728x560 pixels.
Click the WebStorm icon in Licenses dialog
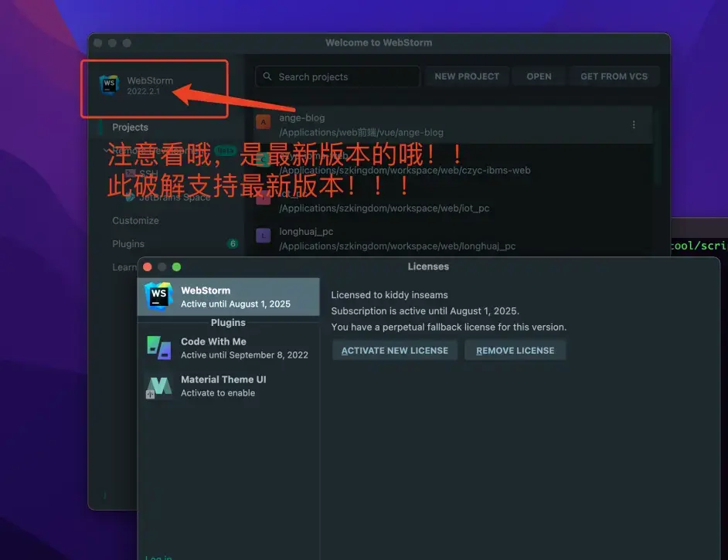click(158, 296)
